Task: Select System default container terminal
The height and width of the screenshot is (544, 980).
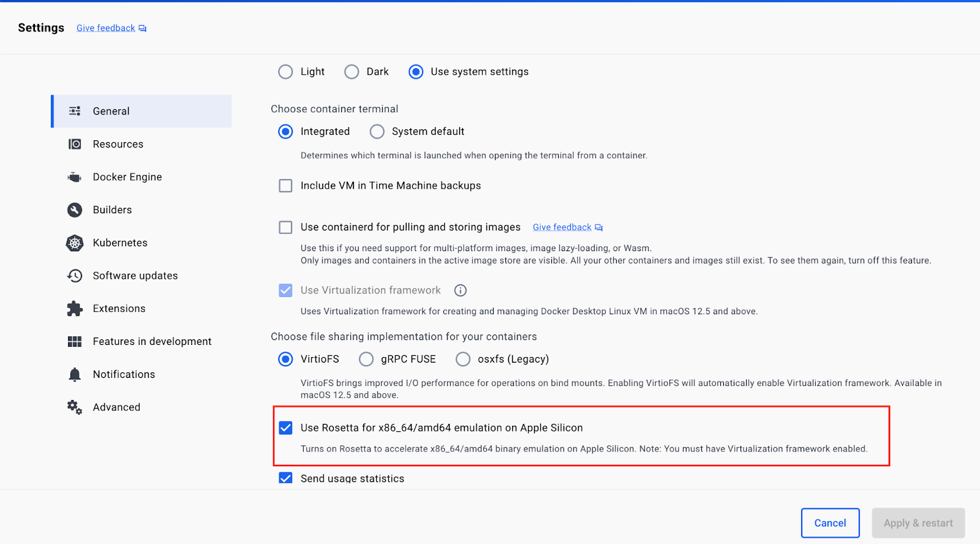Action: 377,132
